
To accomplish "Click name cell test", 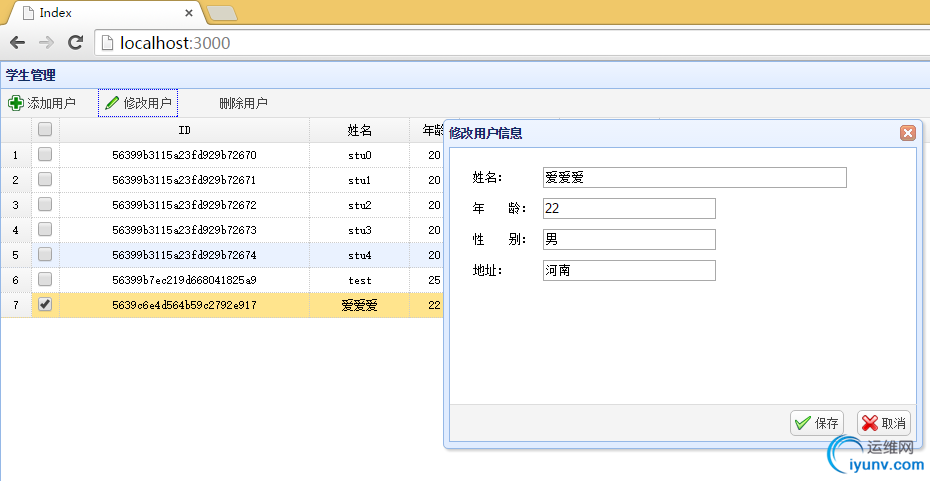I will 359,280.
